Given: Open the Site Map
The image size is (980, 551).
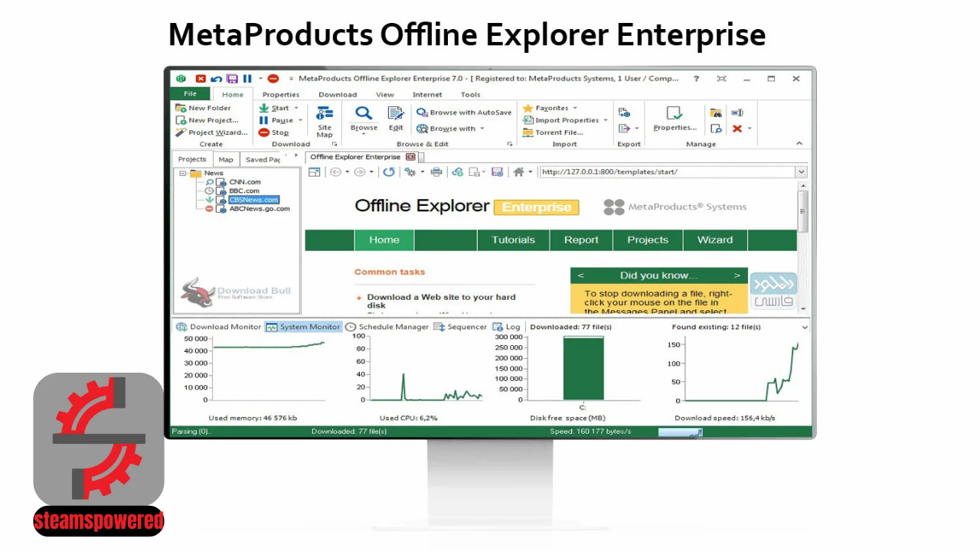Looking at the screenshot, I should coord(325,120).
